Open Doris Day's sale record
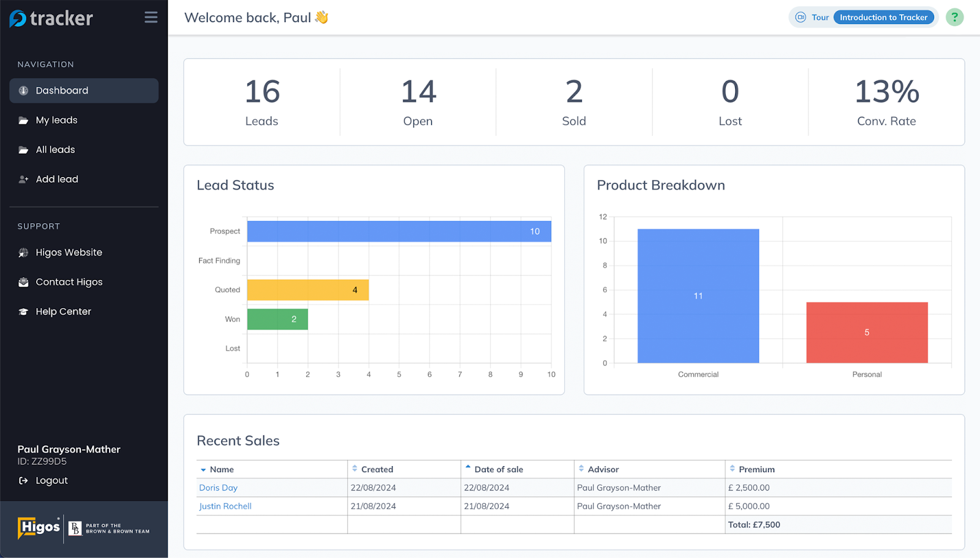 click(x=218, y=488)
